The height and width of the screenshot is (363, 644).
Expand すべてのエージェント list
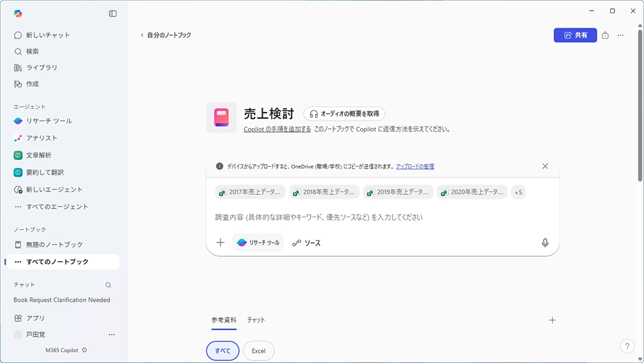(57, 206)
